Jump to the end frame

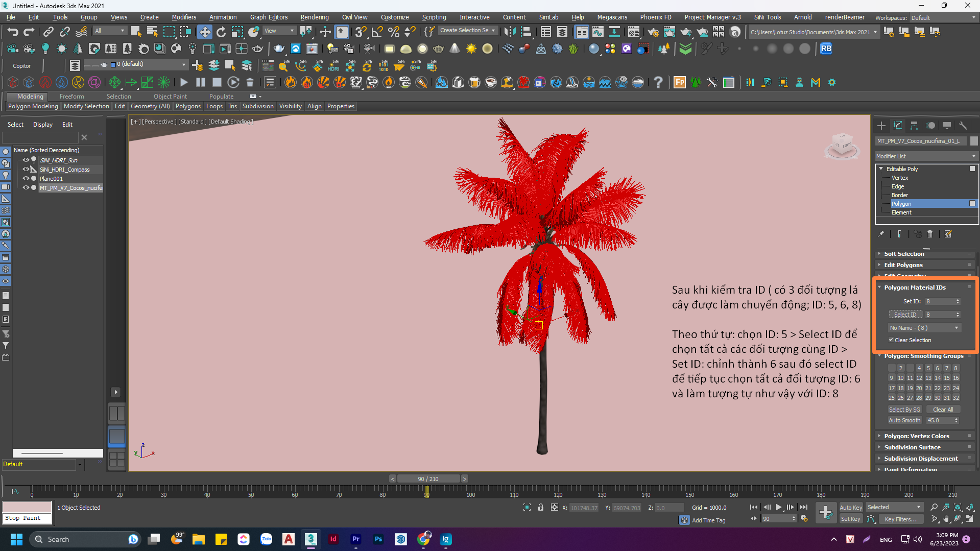pyautogui.click(x=804, y=507)
